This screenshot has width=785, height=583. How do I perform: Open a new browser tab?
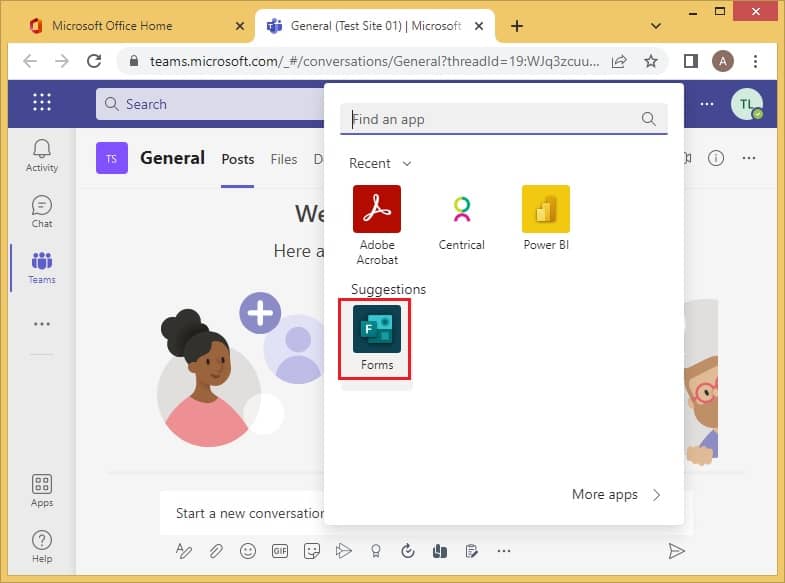click(x=517, y=26)
